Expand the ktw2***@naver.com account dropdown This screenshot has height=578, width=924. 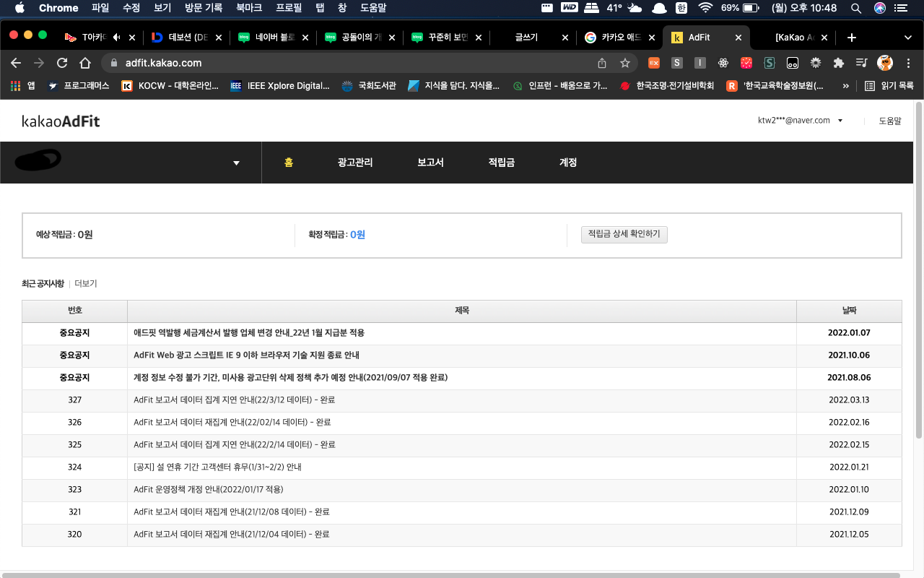(x=801, y=121)
